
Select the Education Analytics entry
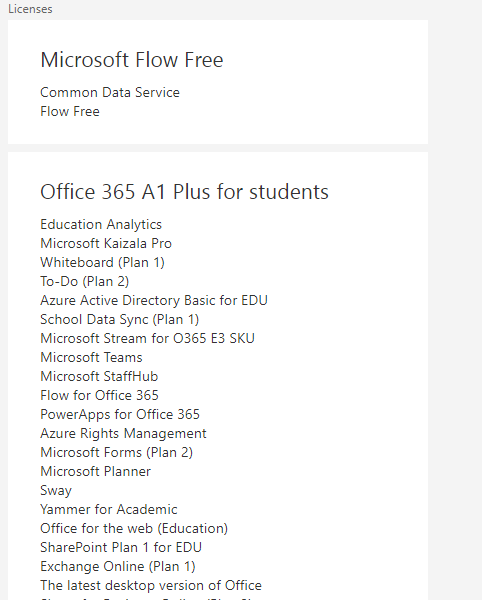click(101, 225)
